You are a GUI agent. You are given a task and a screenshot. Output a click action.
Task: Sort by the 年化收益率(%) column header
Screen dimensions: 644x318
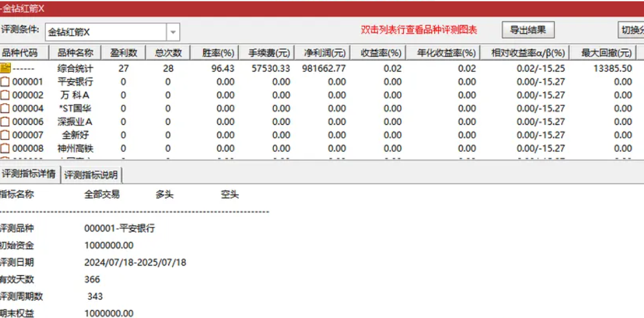tap(443, 52)
